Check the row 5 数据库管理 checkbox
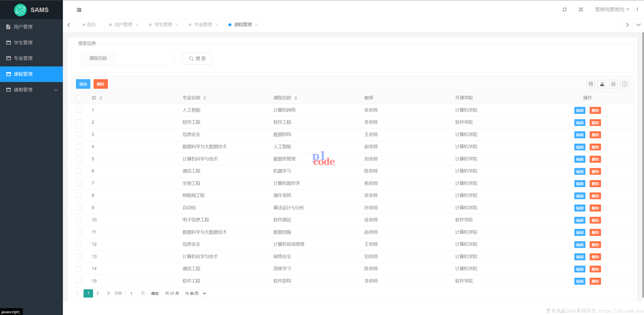644x315 pixels. 79,159
